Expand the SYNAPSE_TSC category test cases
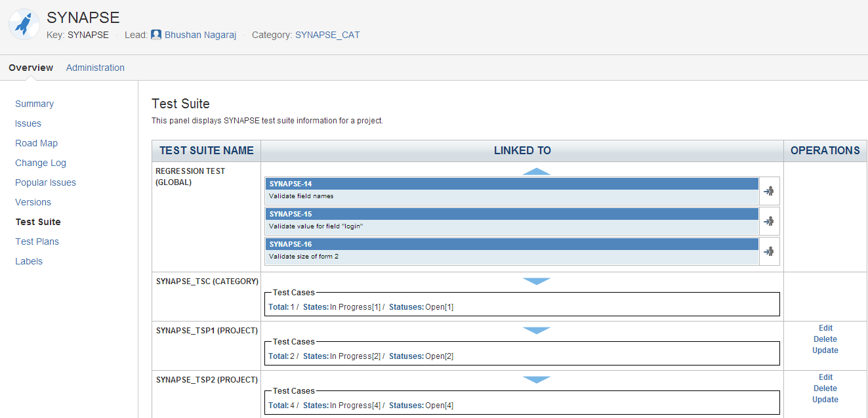868x418 pixels. pyautogui.click(x=537, y=282)
